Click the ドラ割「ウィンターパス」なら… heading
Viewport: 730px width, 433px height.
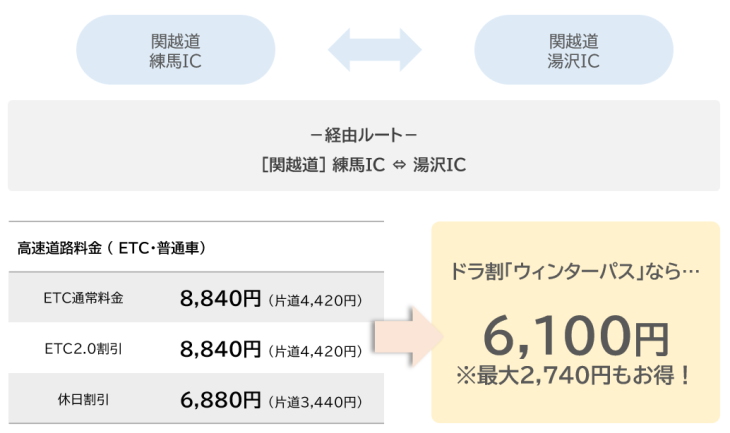coord(575,270)
